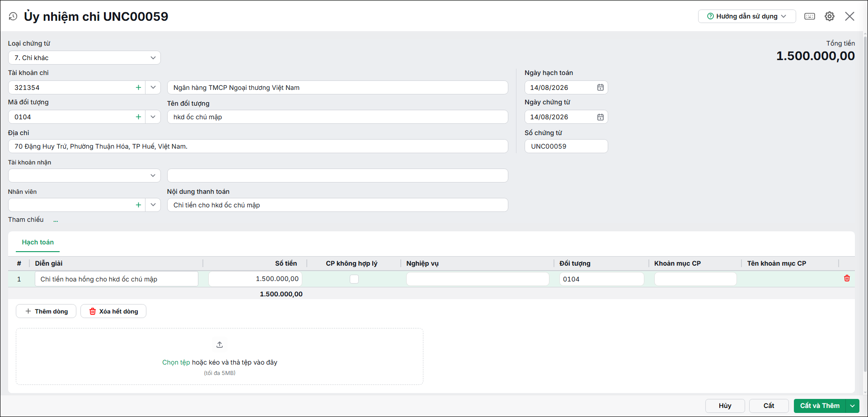Viewport: 868px width, 417px height.
Task: Click upload arrow icon in file area
Action: [x=220, y=345]
